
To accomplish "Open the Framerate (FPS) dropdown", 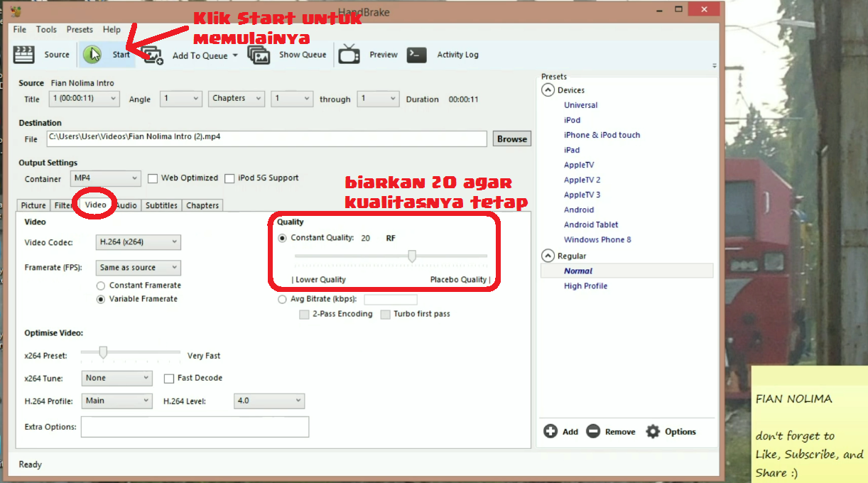I will (x=139, y=268).
